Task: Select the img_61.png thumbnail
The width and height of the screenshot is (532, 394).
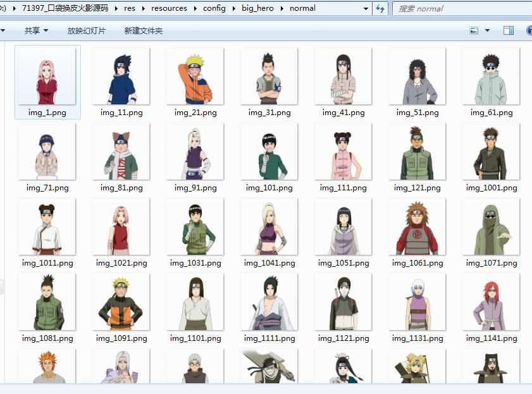Action: point(492,77)
